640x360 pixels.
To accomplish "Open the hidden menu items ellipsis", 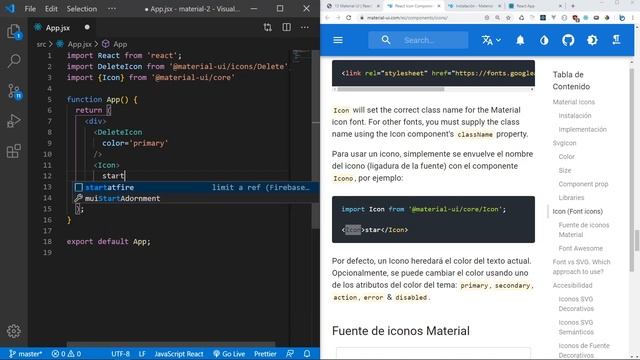I will (112, 9).
